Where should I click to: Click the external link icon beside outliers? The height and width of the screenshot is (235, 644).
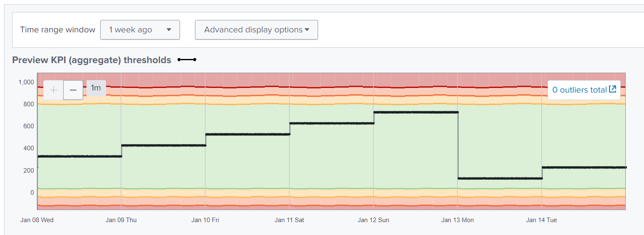click(612, 89)
